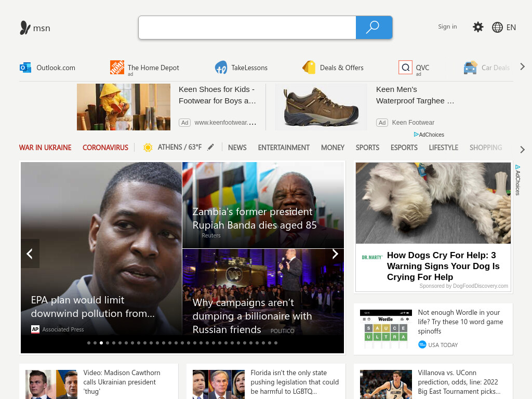Click the 'POLITICO' source label
The height and width of the screenshot is (399, 532).
(282, 331)
